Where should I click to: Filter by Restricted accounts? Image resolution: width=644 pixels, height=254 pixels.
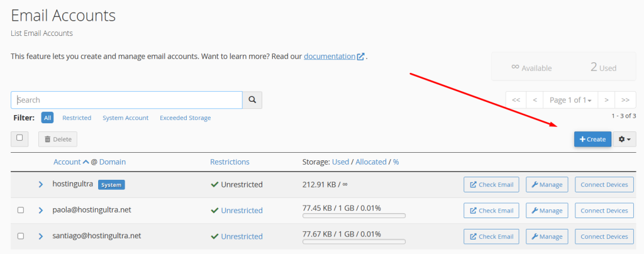(x=77, y=118)
